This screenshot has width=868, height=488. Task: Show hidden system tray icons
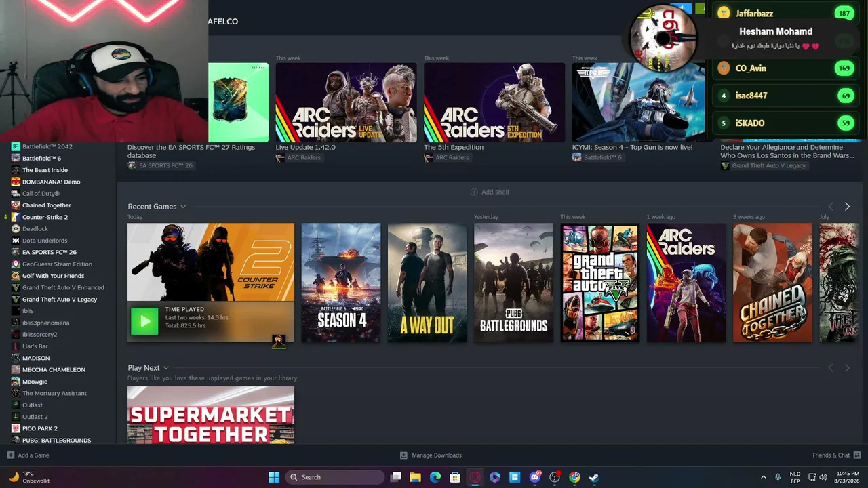point(763,477)
